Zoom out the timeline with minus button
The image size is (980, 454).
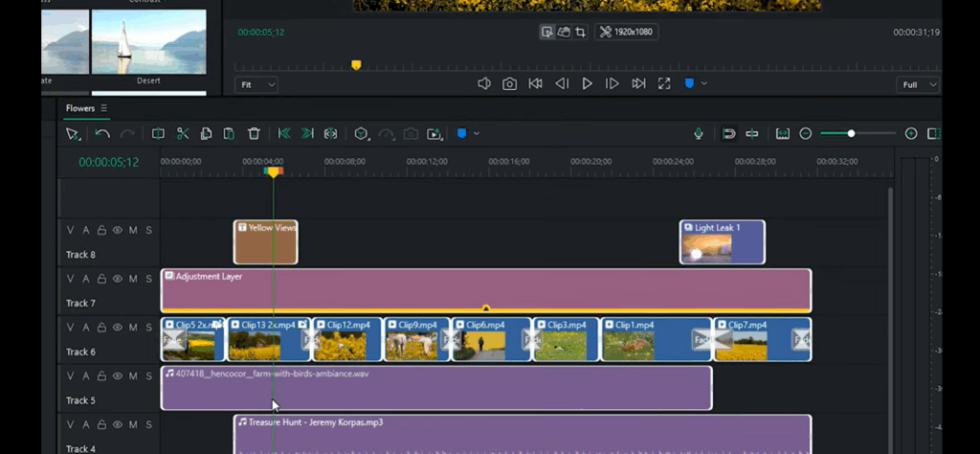(x=806, y=134)
